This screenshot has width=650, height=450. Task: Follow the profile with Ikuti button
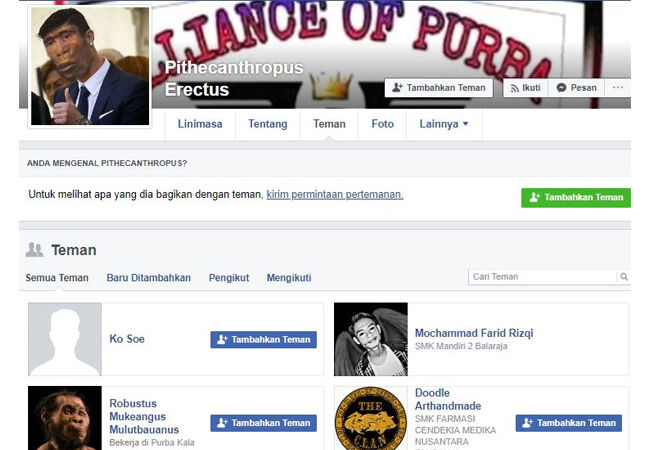pos(526,88)
